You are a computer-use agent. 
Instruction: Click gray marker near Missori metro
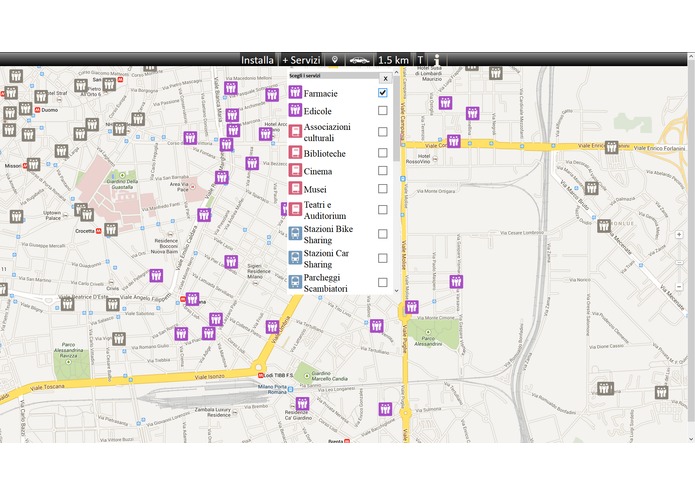point(33,164)
